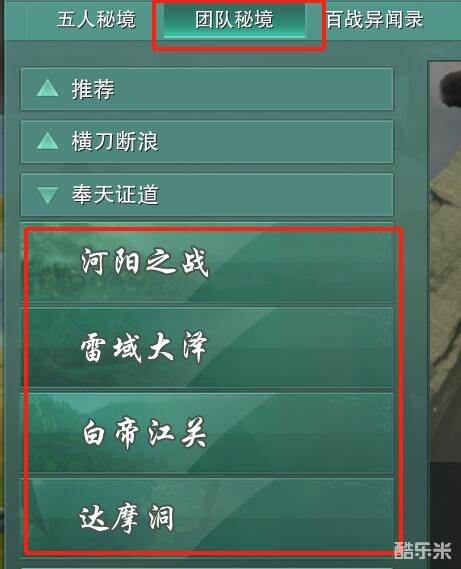Click the 推荐 label text
The width and height of the screenshot is (461, 569).
[93, 89]
